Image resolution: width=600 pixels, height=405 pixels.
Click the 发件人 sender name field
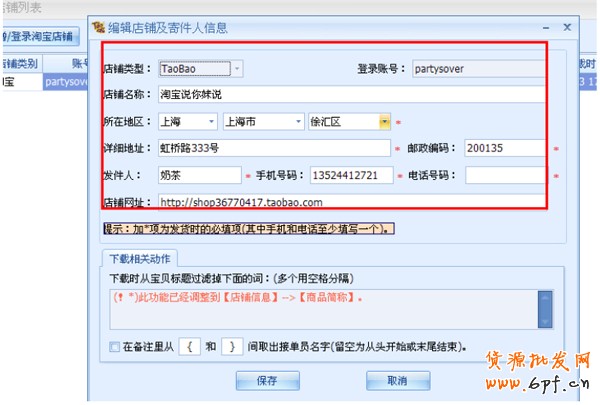198,175
